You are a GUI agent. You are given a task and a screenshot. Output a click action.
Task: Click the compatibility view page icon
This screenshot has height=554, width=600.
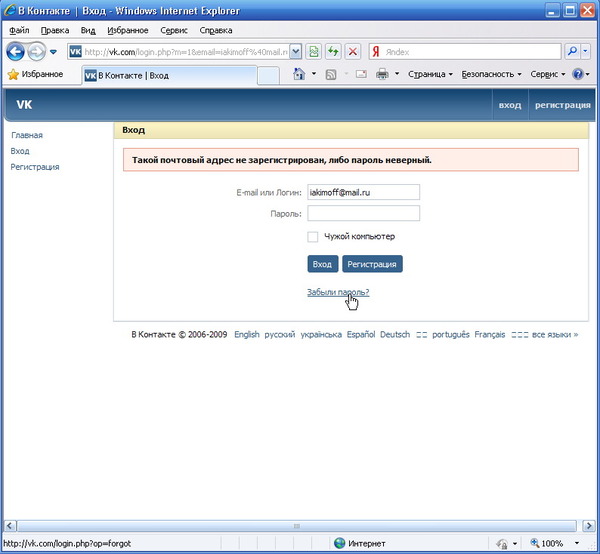click(x=314, y=52)
